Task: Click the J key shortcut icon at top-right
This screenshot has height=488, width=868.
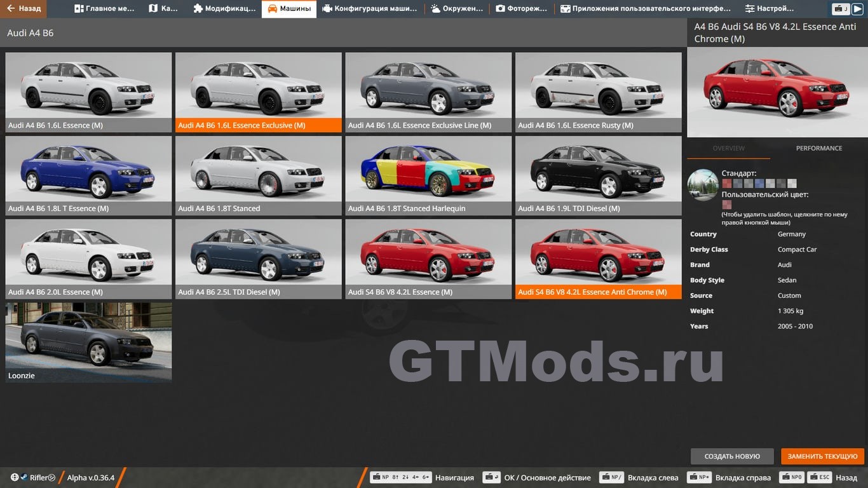Action: pyautogui.click(x=841, y=9)
